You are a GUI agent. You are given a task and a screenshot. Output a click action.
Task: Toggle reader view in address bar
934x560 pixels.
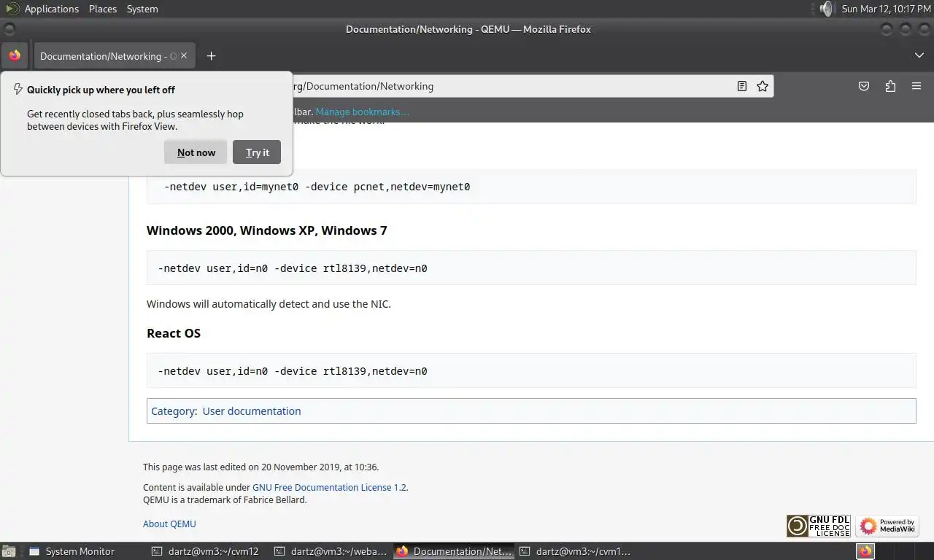pyautogui.click(x=742, y=86)
